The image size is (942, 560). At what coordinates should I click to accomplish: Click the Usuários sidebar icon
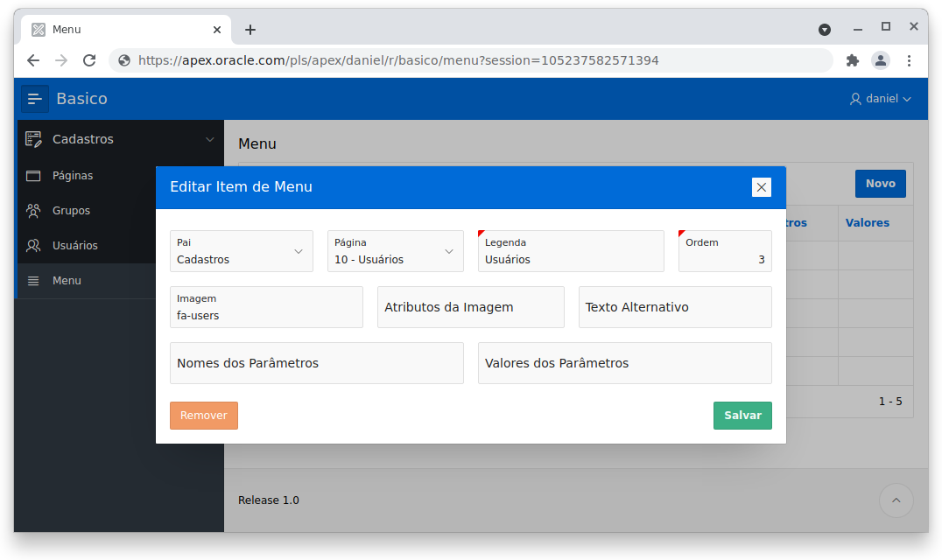[x=32, y=245]
